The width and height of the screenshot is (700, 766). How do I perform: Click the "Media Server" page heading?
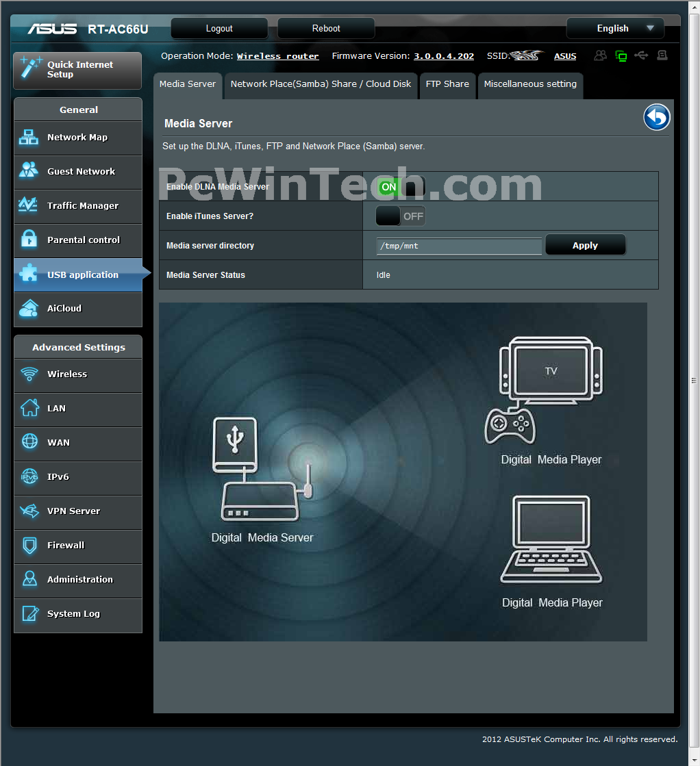point(198,124)
